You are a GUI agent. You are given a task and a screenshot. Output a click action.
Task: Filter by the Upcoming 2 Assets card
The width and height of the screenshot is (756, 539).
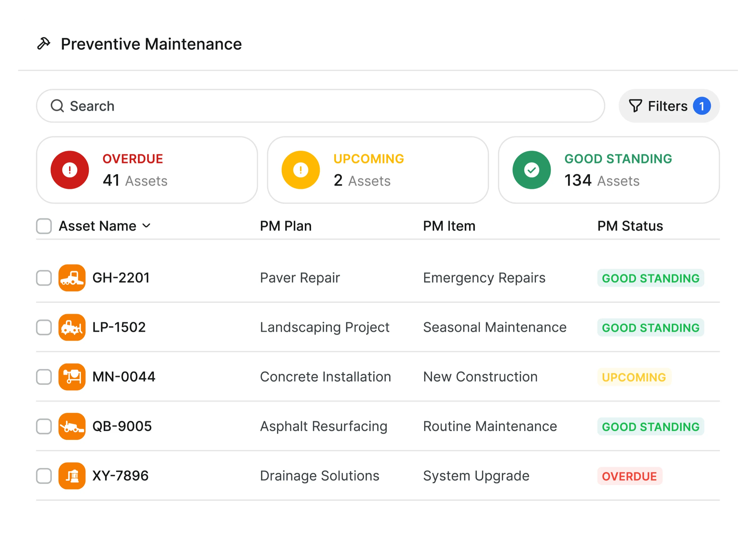378,170
